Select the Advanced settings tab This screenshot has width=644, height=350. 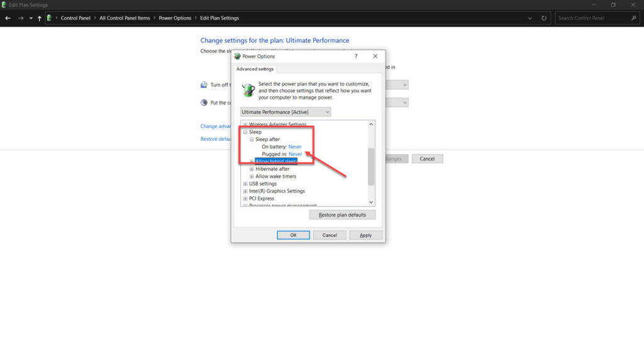pyautogui.click(x=255, y=69)
